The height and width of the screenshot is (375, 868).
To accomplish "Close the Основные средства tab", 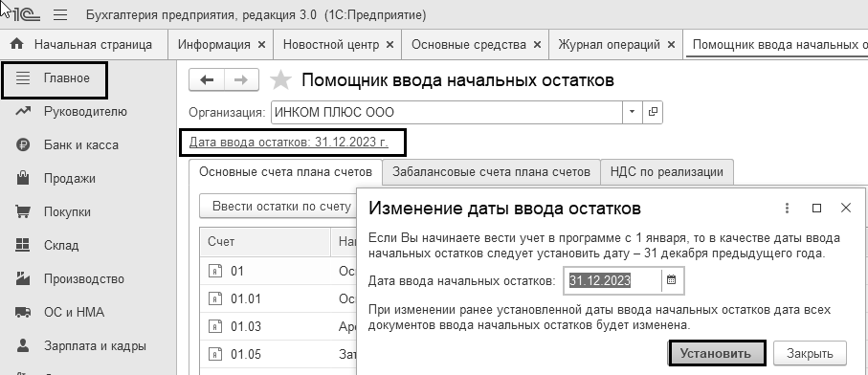I will (537, 45).
